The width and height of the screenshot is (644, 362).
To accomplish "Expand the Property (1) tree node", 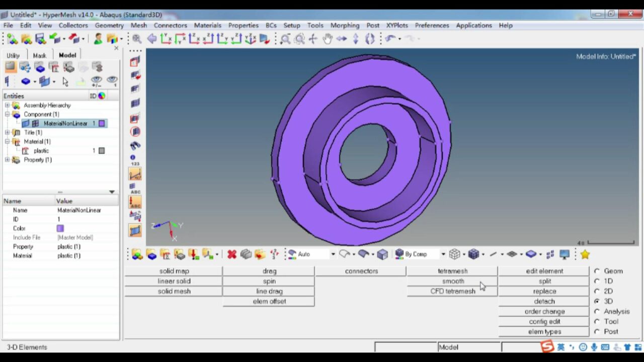I will coord(7,160).
